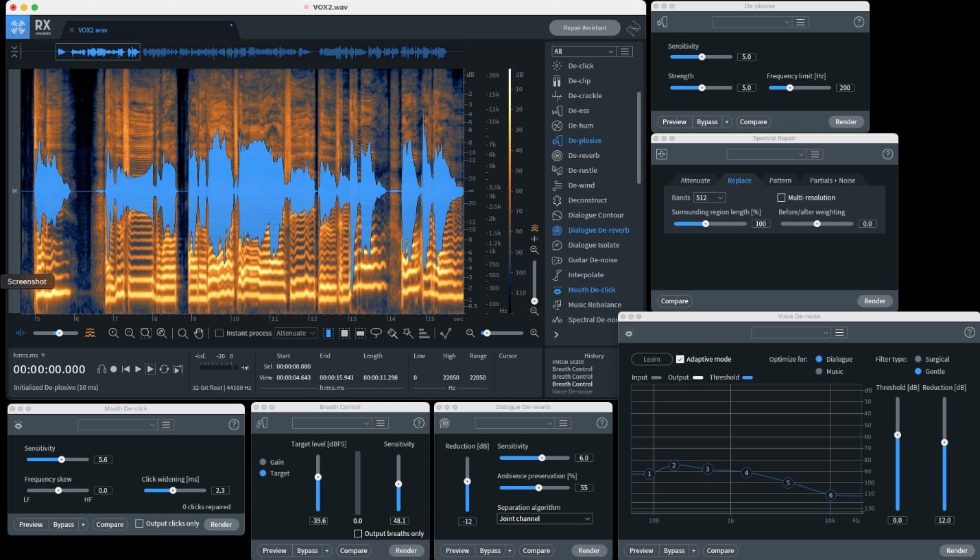Open the Separation algorithm dropdown
This screenshot has height=560, width=980.
click(544, 518)
